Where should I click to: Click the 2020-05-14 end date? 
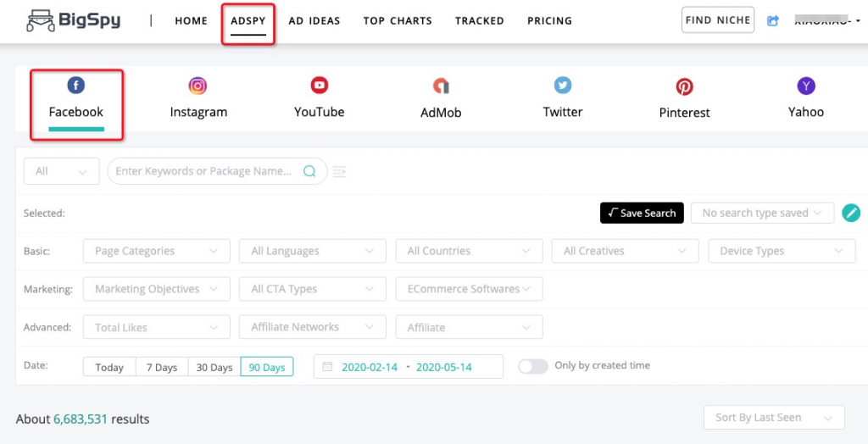pyautogui.click(x=444, y=367)
